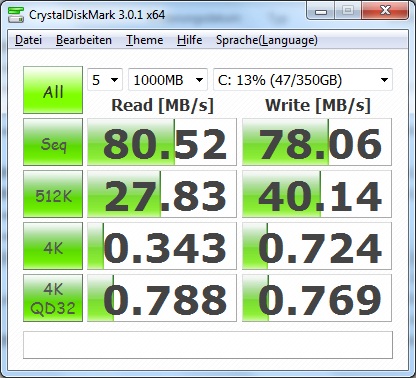416x378 pixels.
Task: Click the 4K QD32 read result 0.788
Action: pyautogui.click(x=162, y=298)
